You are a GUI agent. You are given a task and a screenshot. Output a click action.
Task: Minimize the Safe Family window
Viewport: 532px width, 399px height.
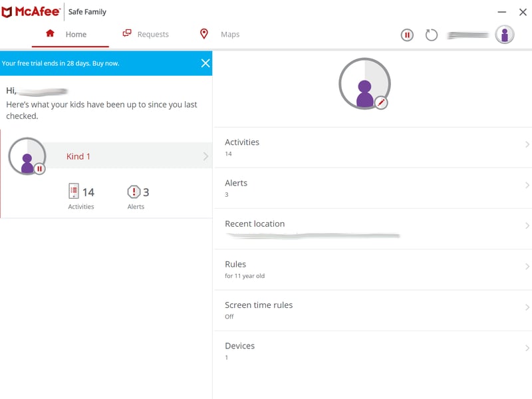tap(502, 12)
